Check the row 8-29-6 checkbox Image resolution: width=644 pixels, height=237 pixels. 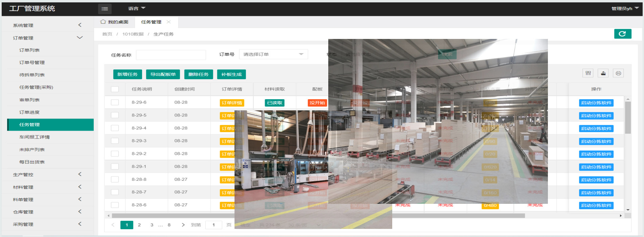coord(115,102)
